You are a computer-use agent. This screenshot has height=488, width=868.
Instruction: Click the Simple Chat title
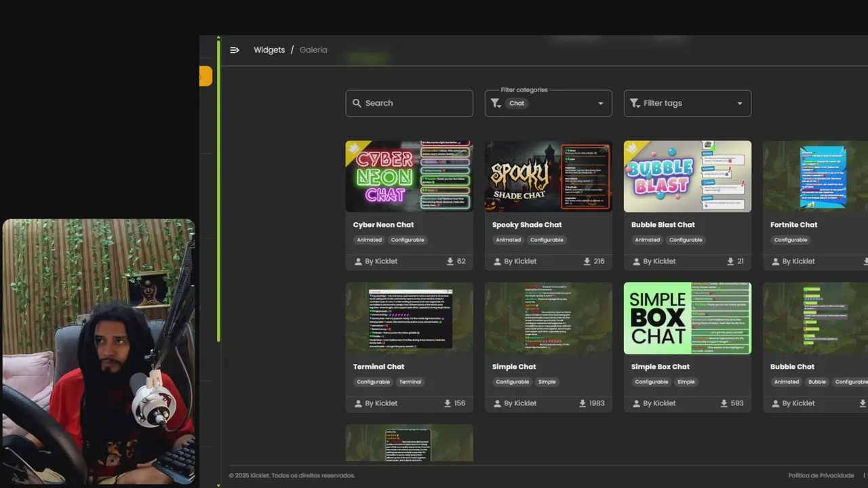[x=513, y=367]
